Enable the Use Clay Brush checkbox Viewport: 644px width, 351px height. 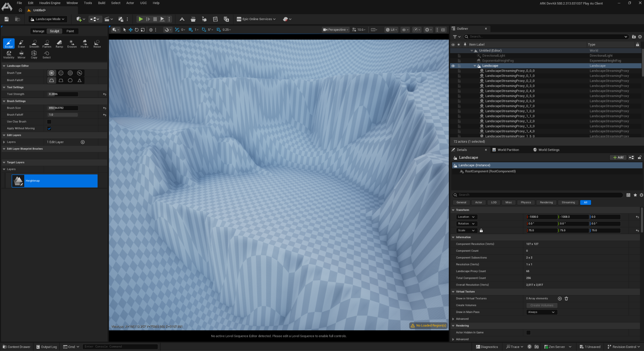[49, 122]
